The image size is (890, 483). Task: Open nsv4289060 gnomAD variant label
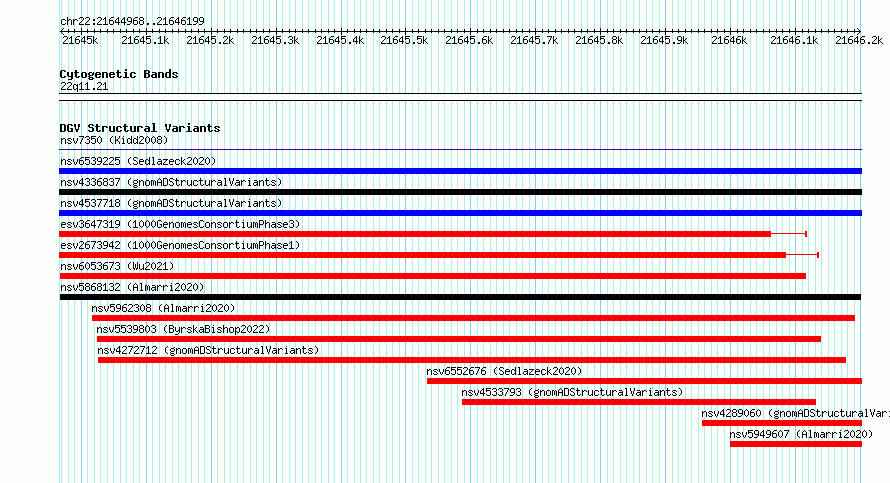coord(795,413)
